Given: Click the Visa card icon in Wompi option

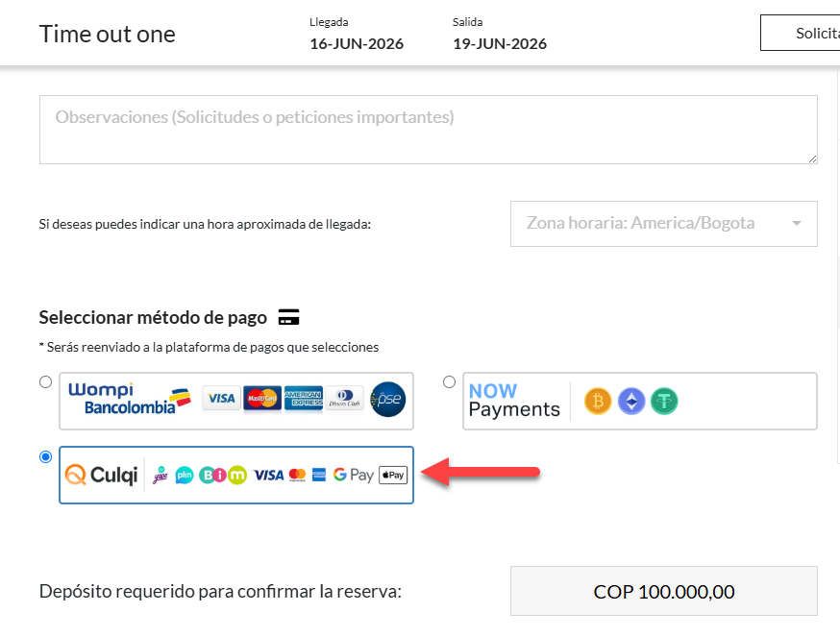Looking at the screenshot, I should point(221,399).
